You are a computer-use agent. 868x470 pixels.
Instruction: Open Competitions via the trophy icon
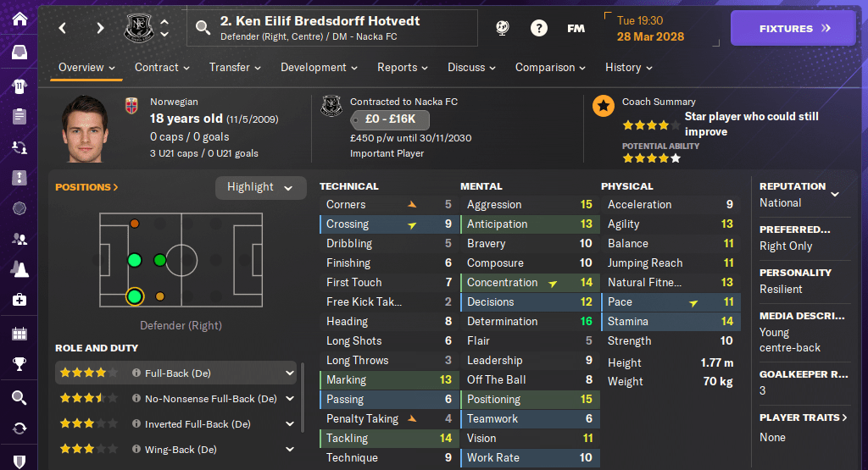pos(19,365)
